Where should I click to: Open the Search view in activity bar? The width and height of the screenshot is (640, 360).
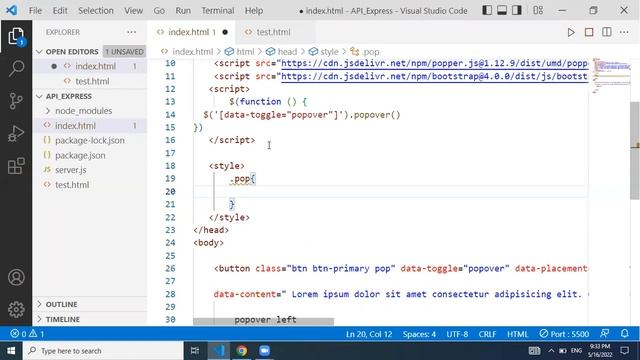click(16, 68)
